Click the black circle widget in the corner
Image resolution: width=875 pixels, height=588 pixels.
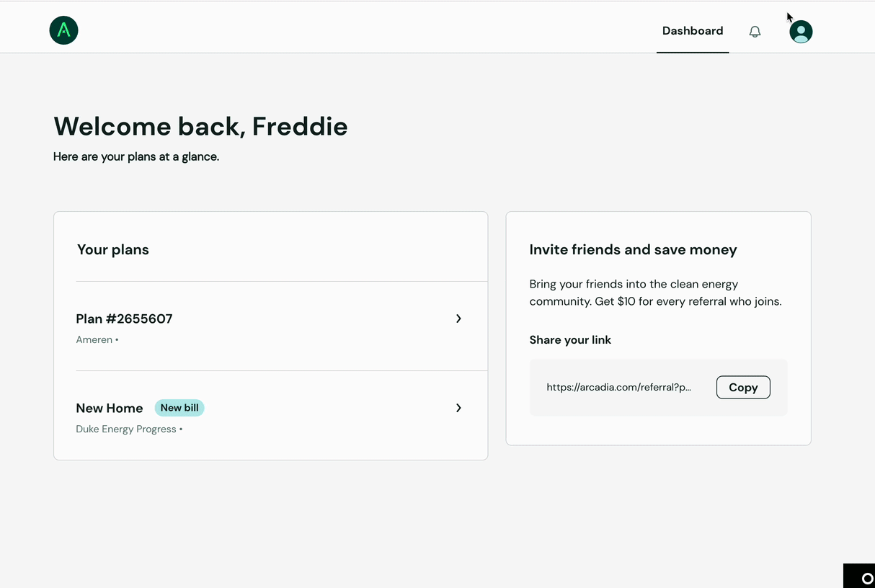pyautogui.click(x=861, y=577)
